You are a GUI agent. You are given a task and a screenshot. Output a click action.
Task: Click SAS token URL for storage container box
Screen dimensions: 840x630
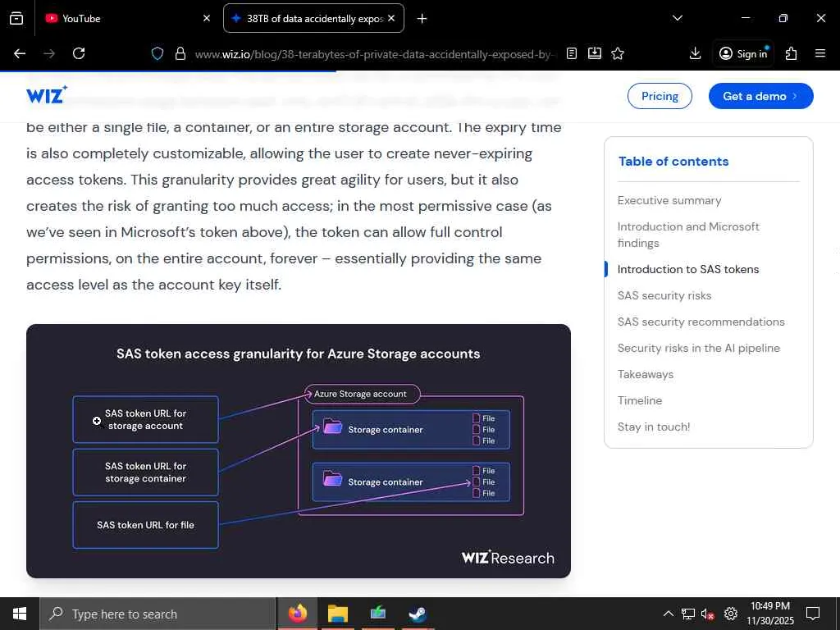tap(146, 472)
